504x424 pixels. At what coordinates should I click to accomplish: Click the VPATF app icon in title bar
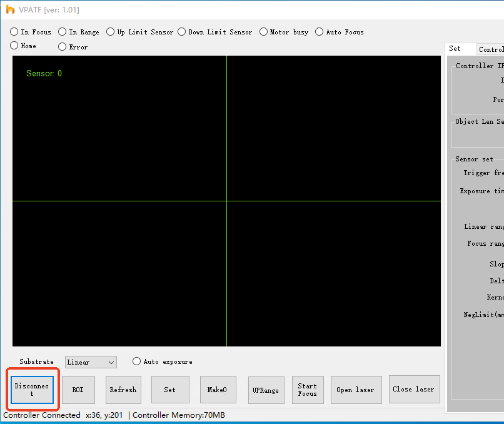click(10, 10)
